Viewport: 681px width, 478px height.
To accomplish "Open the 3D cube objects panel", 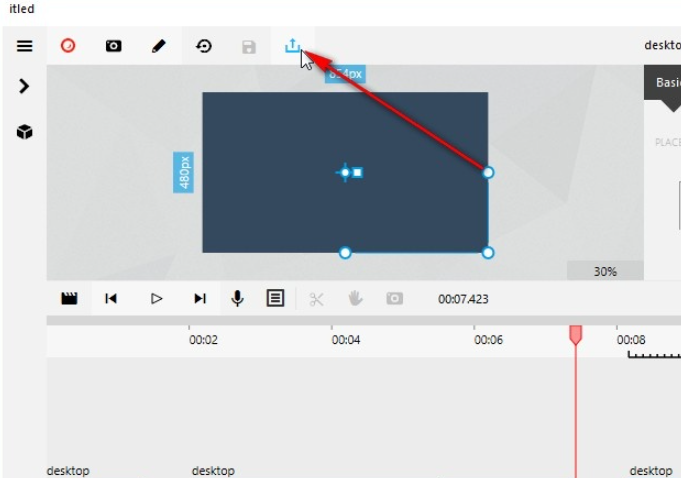I will click(24, 132).
